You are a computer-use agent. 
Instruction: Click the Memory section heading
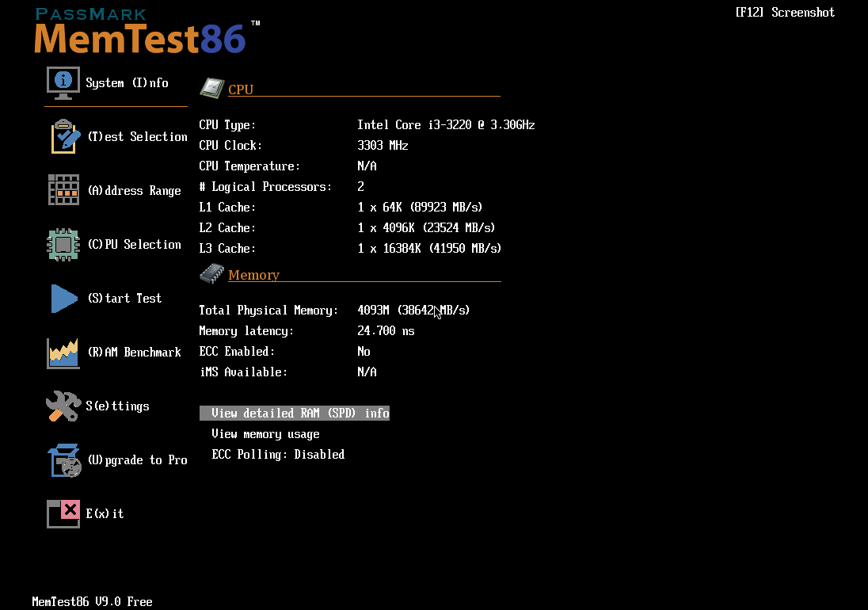253,275
